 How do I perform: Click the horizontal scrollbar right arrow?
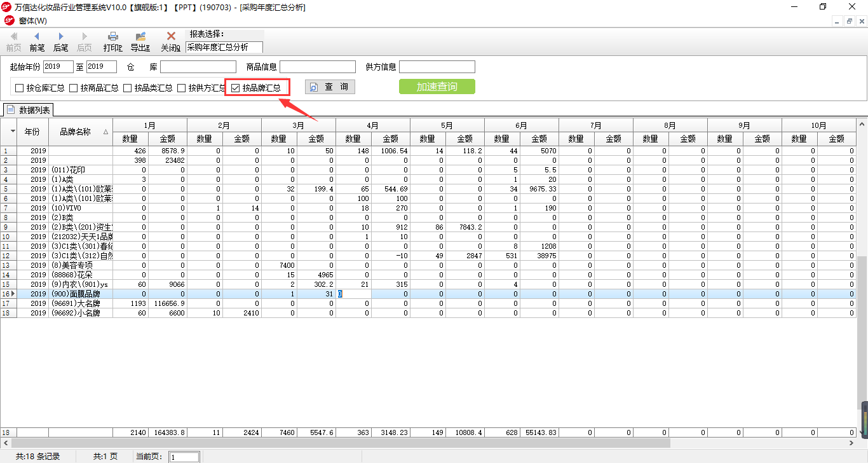point(852,443)
